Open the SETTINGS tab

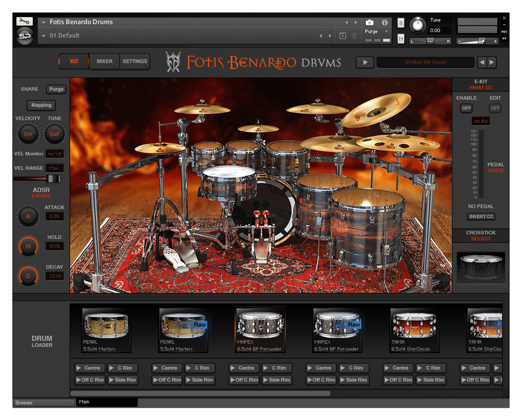(135, 62)
